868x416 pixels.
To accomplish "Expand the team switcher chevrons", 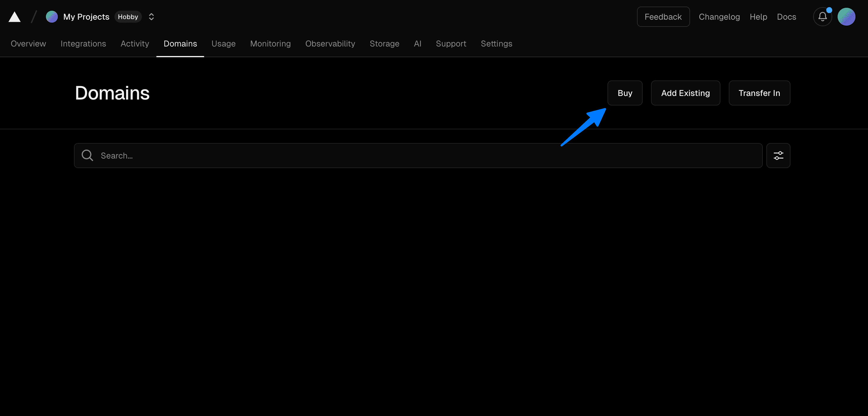I will coord(151,17).
